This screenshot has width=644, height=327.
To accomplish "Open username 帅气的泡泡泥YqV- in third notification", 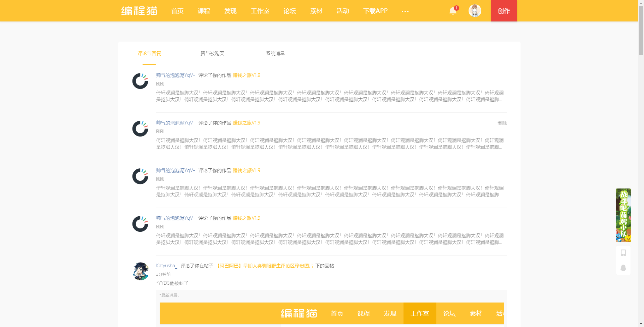I will [175, 170].
